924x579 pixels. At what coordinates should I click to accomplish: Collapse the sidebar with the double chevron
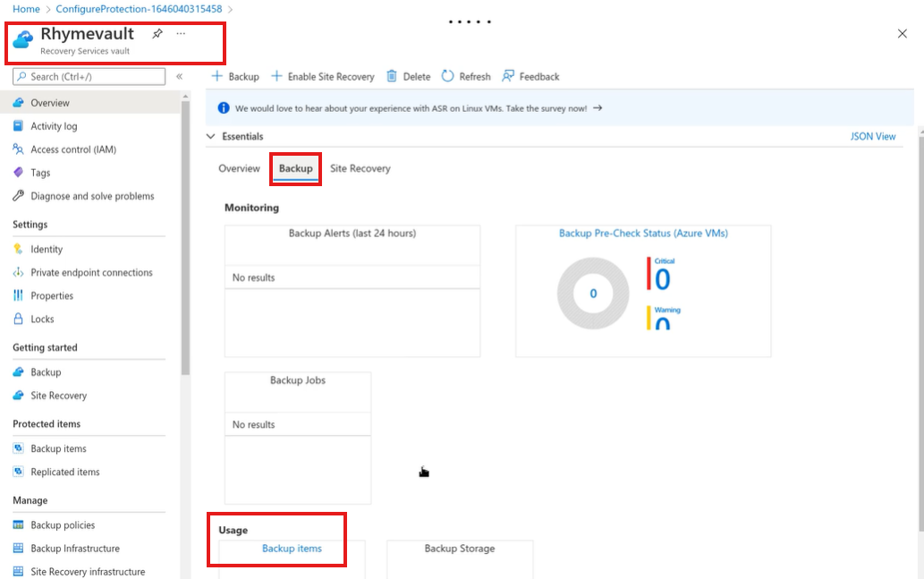click(179, 76)
